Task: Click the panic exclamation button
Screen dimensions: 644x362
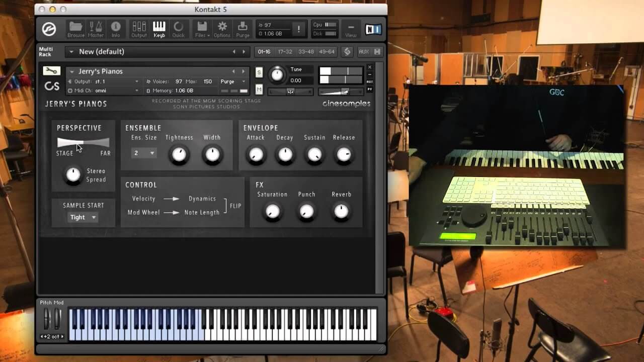Action: [x=298, y=29]
